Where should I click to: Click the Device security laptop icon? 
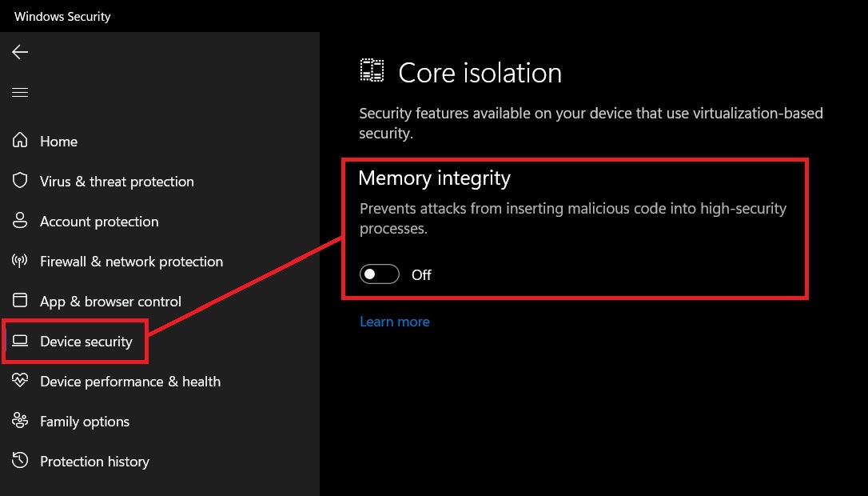tap(20, 341)
